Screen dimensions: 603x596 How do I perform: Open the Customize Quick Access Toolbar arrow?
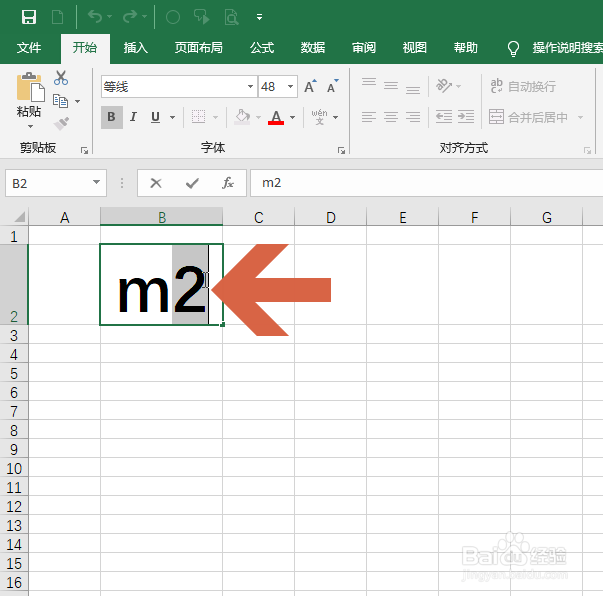pyautogui.click(x=260, y=17)
